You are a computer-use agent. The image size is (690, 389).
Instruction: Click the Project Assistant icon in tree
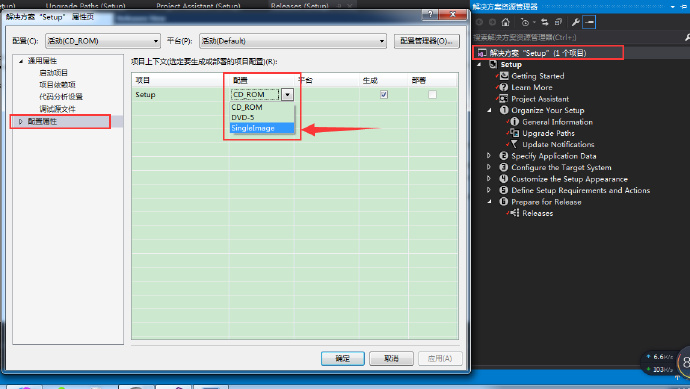pos(504,99)
